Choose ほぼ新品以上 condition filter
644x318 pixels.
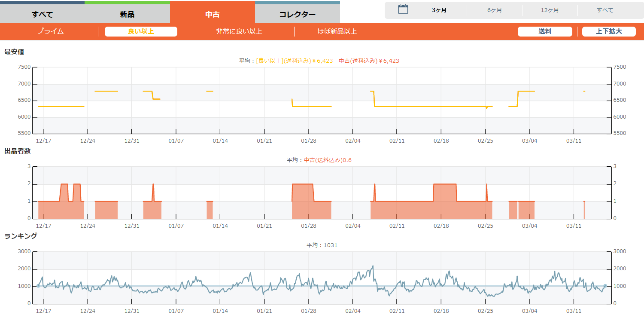[x=337, y=31]
